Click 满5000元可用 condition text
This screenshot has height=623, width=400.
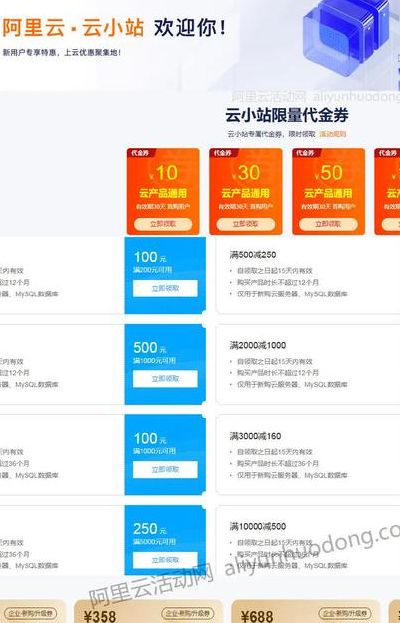[155, 542]
